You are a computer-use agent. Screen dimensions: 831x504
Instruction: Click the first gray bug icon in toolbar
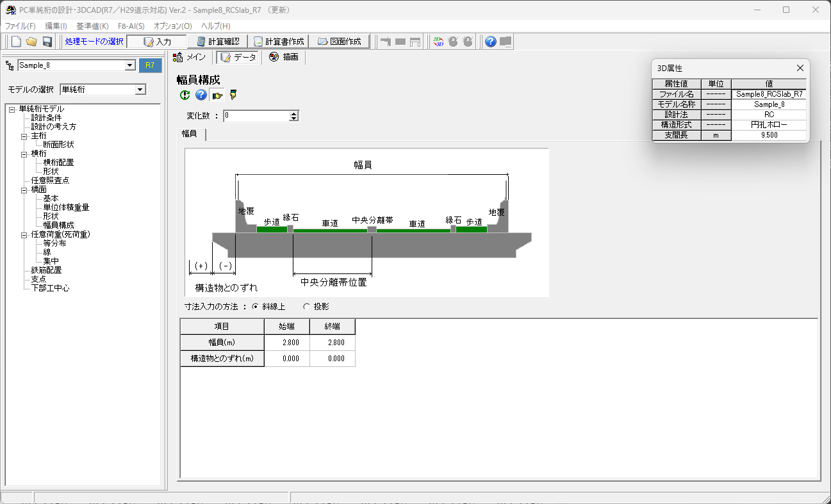point(453,42)
